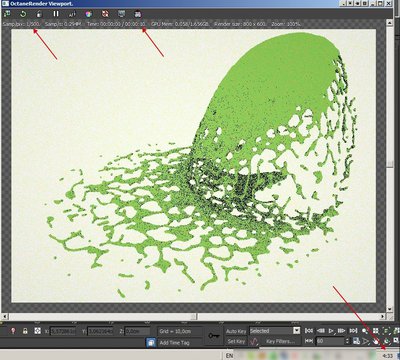Click the red render region icon
This screenshot has height=360, width=400.
click(105, 14)
